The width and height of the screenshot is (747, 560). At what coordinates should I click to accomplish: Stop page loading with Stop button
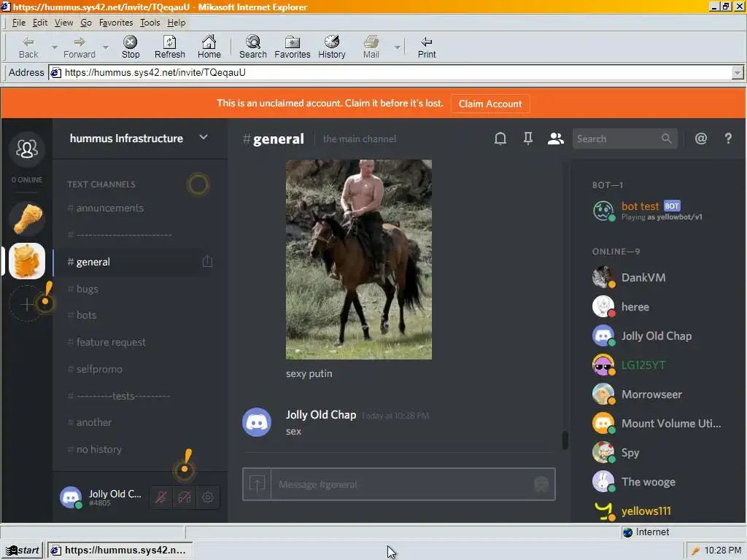130,47
